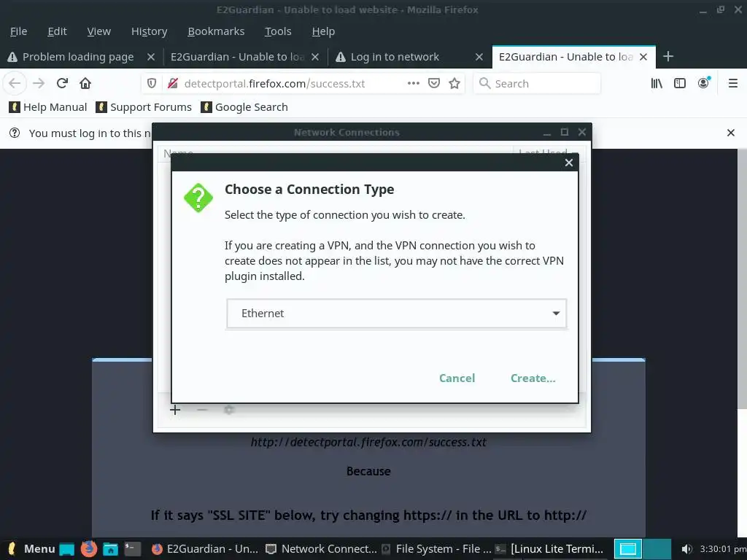Click the volume speaker icon
Screen dimensions: 747x560
coord(686,549)
